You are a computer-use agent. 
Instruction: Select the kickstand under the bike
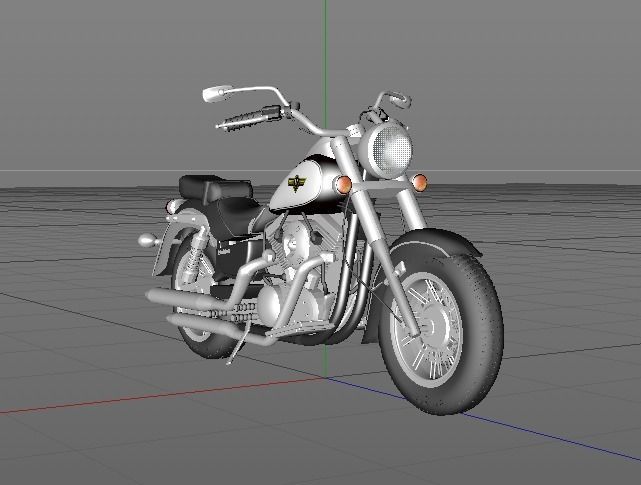(238, 342)
